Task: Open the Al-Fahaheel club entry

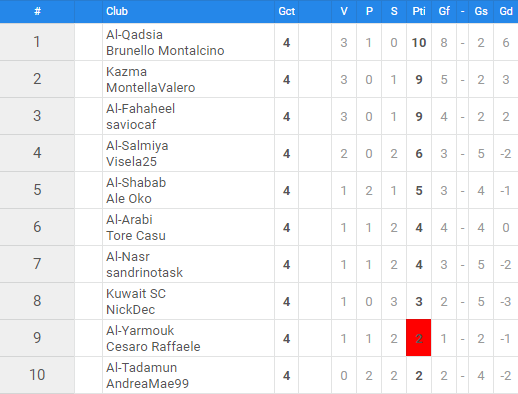Action: click(x=140, y=109)
